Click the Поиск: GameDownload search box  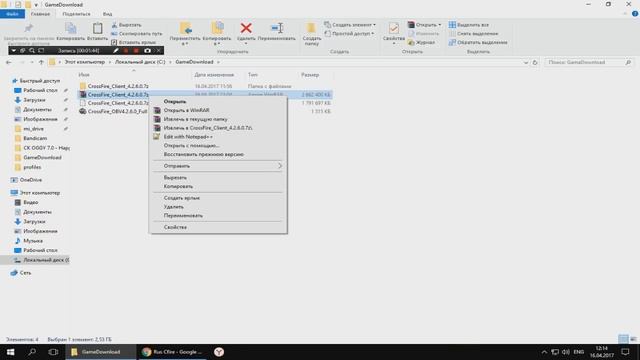point(589,62)
